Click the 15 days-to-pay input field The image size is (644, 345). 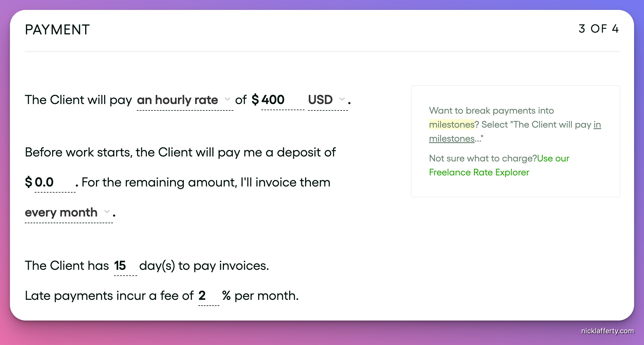click(125, 266)
